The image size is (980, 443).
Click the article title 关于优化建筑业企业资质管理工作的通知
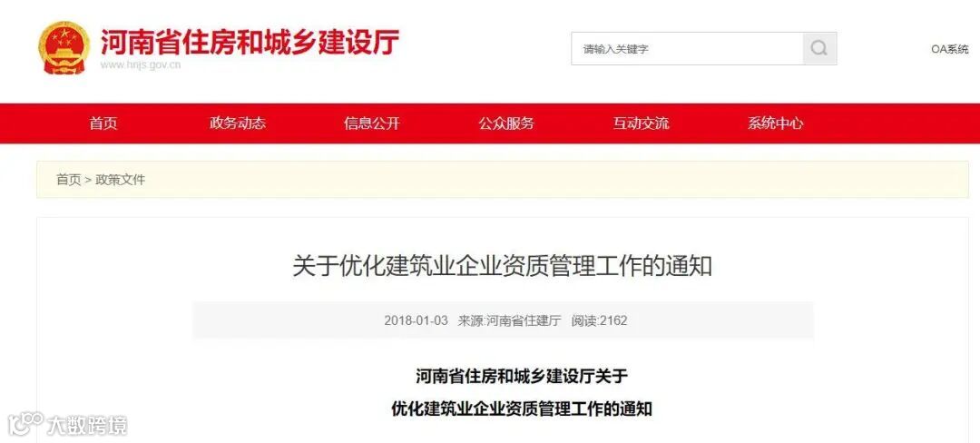tap(502, 267)
